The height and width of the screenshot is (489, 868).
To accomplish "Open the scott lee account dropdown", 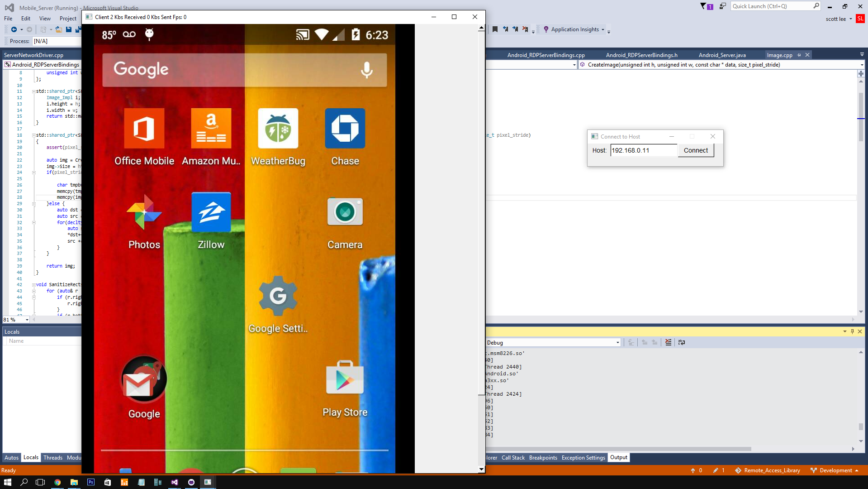I will coord(839,19).
